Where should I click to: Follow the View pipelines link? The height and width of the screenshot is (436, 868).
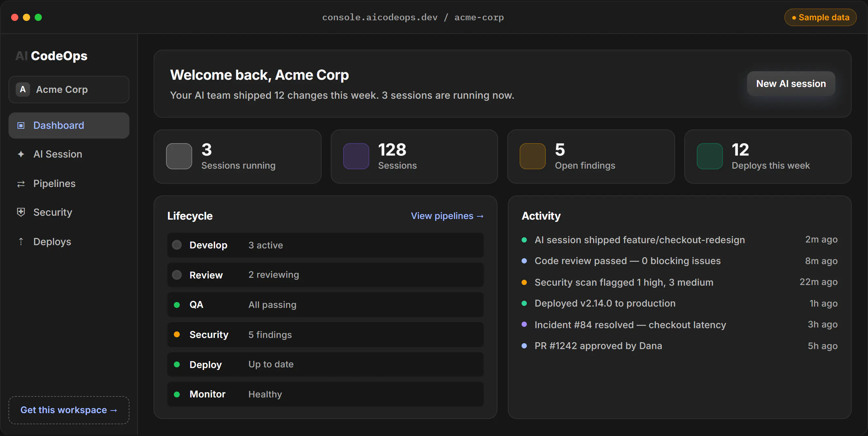tap(447, 216)
